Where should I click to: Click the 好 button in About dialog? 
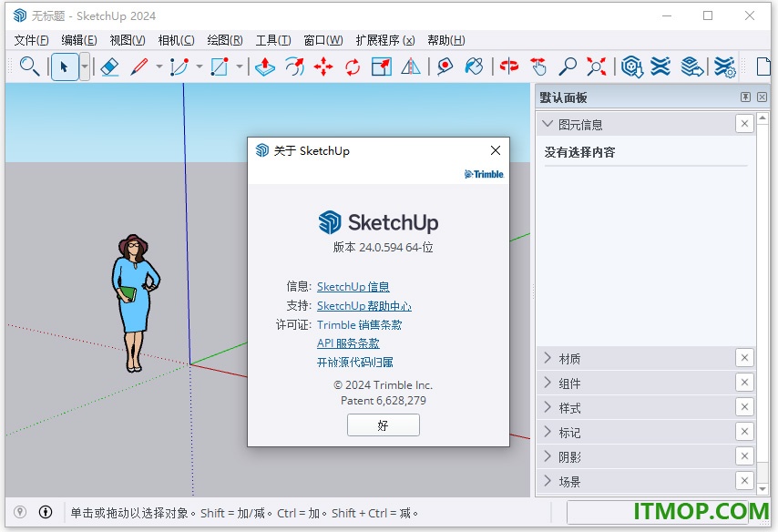(x=383, y=425)
